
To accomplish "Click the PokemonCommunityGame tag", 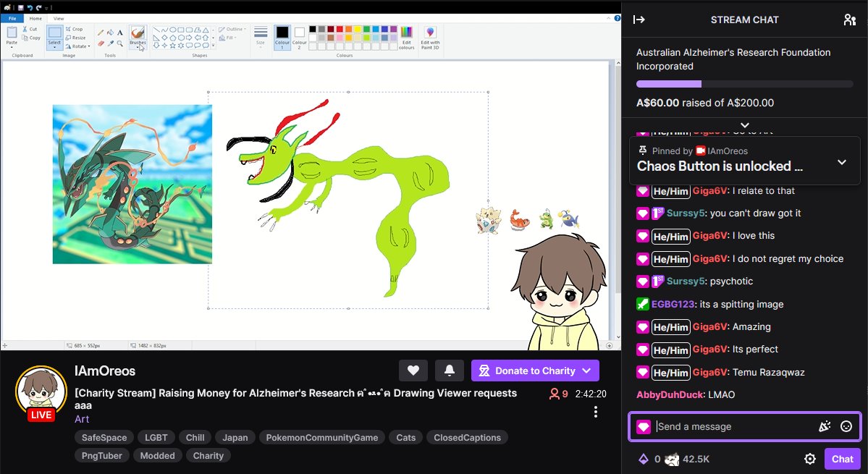I will click(x=321, y=438).
